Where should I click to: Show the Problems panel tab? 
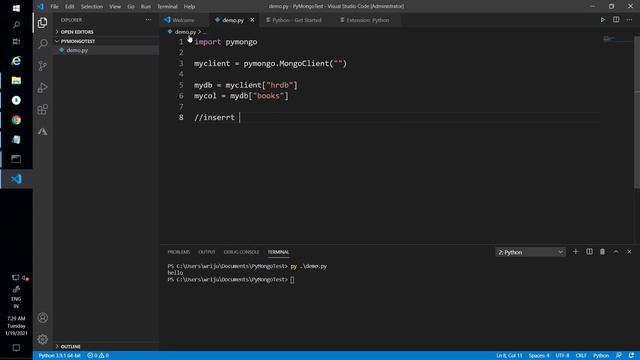click(179, 252)
